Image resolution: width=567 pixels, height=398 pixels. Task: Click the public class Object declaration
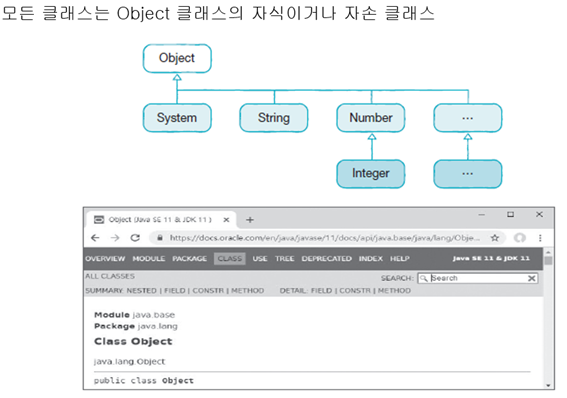144,381
